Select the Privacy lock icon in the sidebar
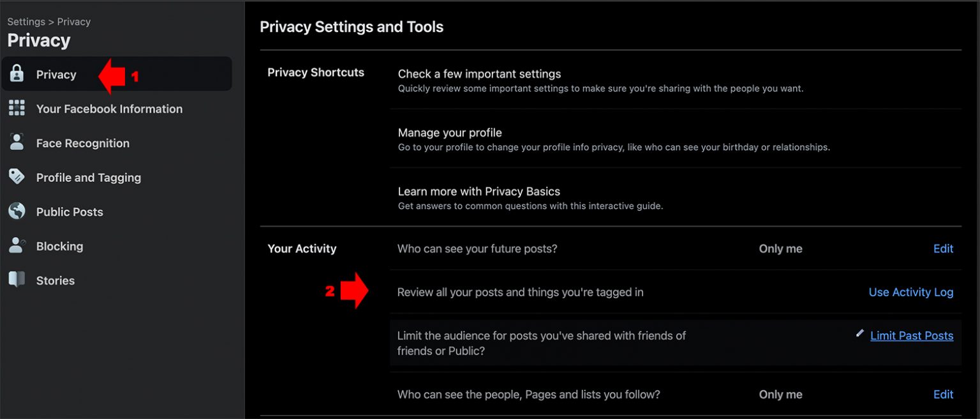980x419 pixels. (16, 73)
